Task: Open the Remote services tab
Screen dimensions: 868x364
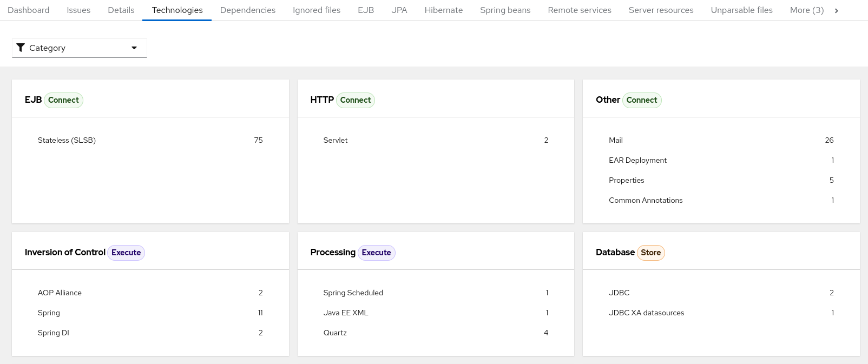Action: 579,10
